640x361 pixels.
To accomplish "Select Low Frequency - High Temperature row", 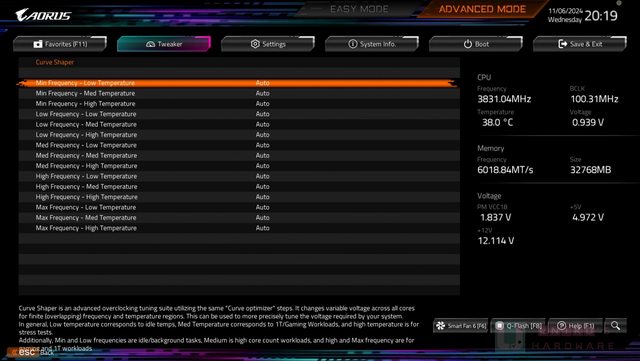I will (x=239, y=135).
